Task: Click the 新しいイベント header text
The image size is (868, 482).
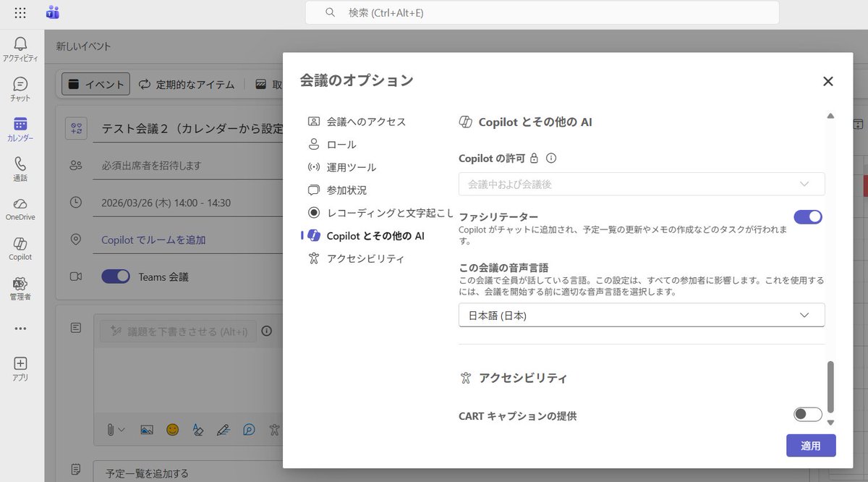Action: coord(84,46)
